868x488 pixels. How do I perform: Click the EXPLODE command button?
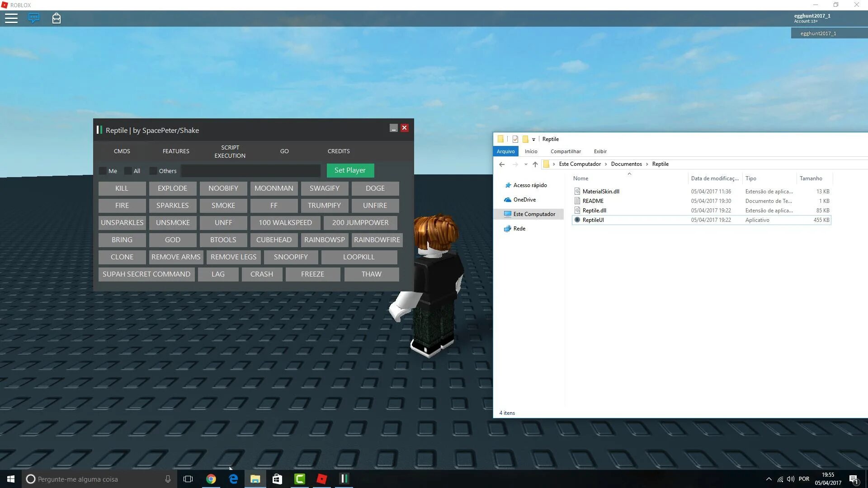172,188
